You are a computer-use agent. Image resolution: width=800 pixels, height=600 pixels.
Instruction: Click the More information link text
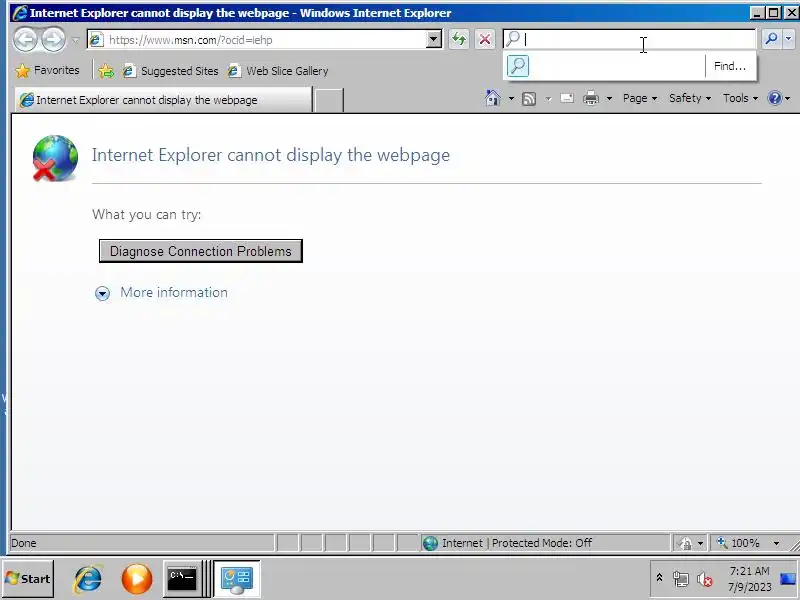(x=174, y=292)
